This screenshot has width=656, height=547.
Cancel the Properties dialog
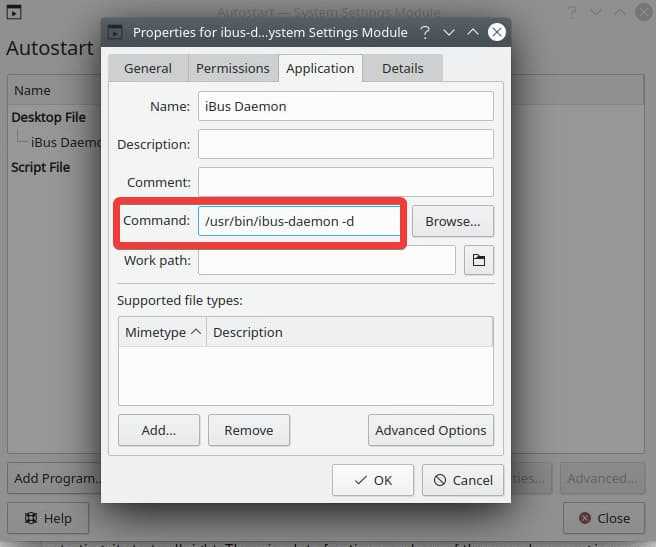462,480
